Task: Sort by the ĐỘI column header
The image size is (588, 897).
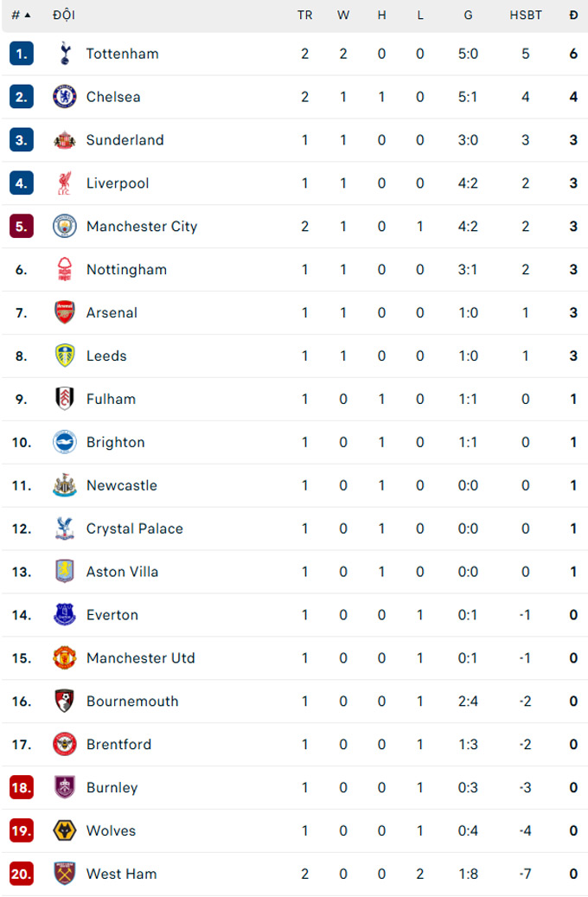Action: pyautogui.click(x=64, y=15)
